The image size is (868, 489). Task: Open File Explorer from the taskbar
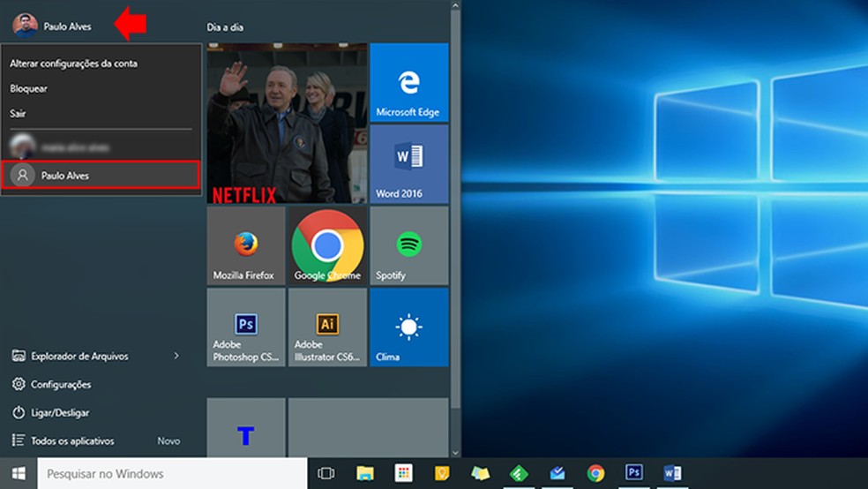(x=365, y=473)
